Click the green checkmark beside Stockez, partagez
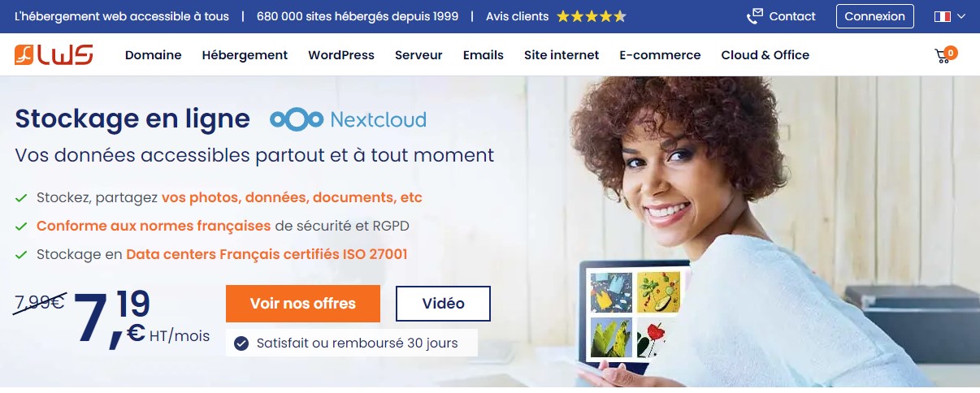This screenshot has height=393, width=980. (x=21, y=197)
